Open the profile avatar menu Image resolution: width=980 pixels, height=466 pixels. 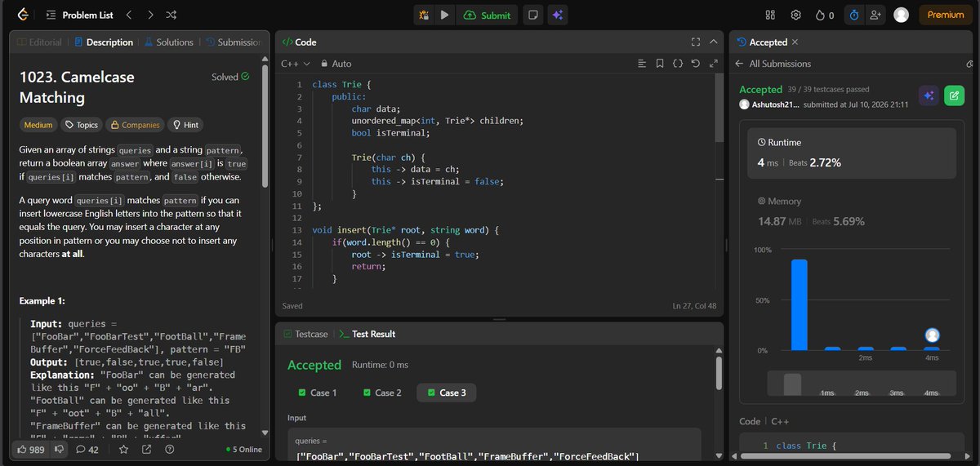902,15
